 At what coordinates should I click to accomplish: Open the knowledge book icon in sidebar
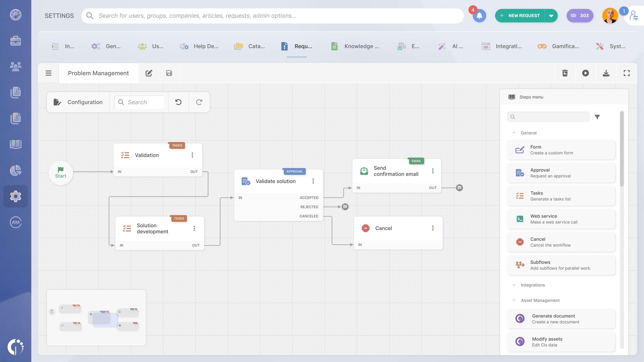15,144
